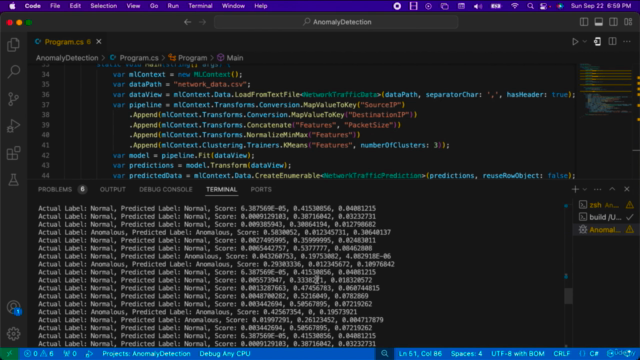Screen dimensions: 640x360
Task: Open Run and Debug view
Action: pos(13,126)
